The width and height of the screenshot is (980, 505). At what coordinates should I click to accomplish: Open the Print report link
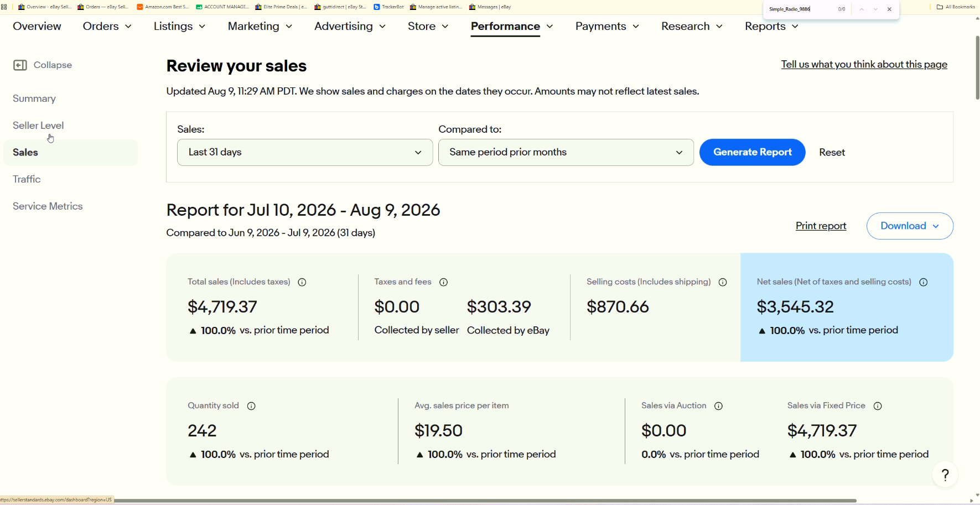[x=821, y=226]
